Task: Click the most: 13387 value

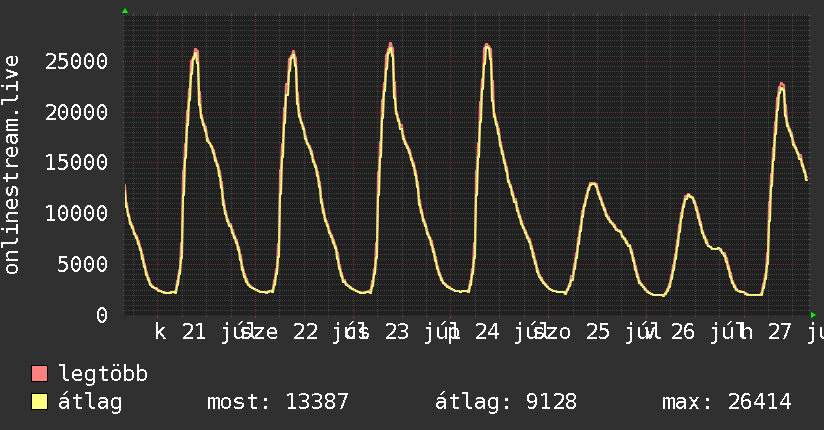Action: coord(277,402)
